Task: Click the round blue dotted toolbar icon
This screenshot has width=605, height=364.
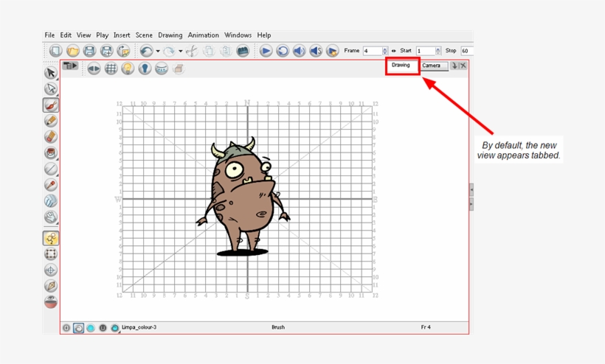Action: tap(162, 69)
